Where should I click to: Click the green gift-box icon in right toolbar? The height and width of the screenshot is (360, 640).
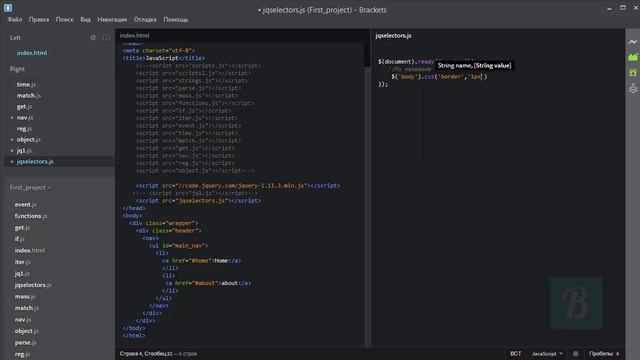pos(633,73)
